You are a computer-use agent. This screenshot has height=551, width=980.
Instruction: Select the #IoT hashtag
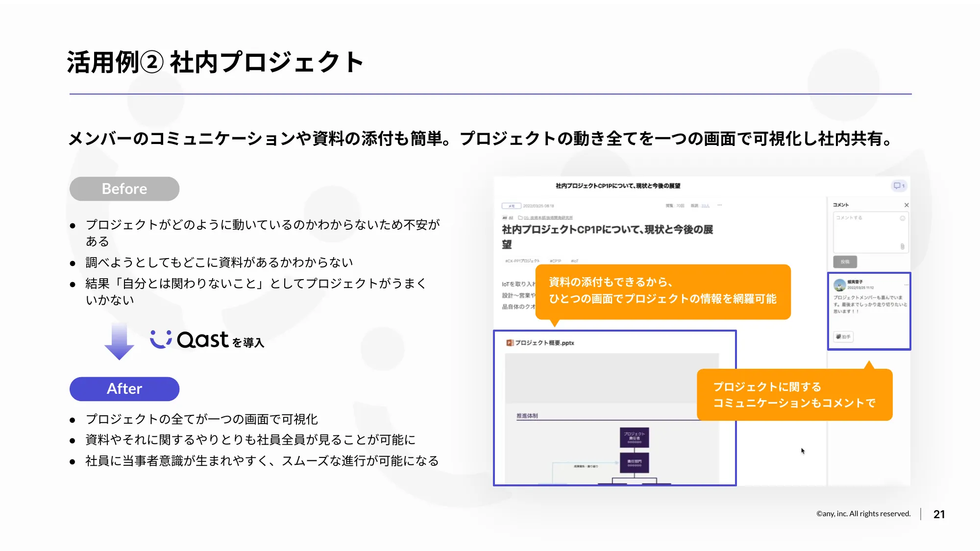[574, 261]
